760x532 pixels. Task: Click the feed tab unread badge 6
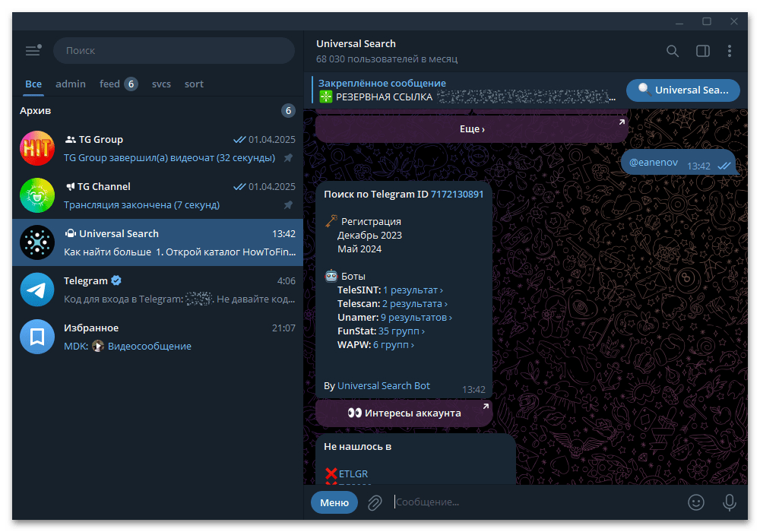pyautogui.click(x=131, y=84)
